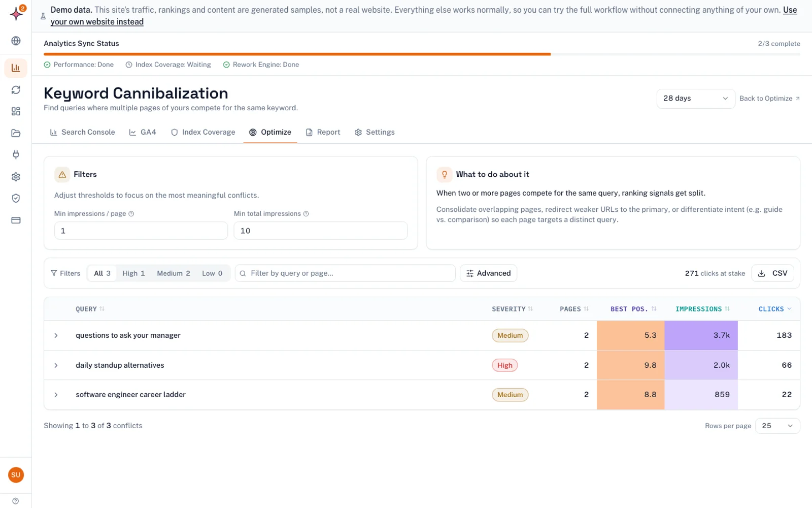Sort table by Impressions column

[702, 309]
